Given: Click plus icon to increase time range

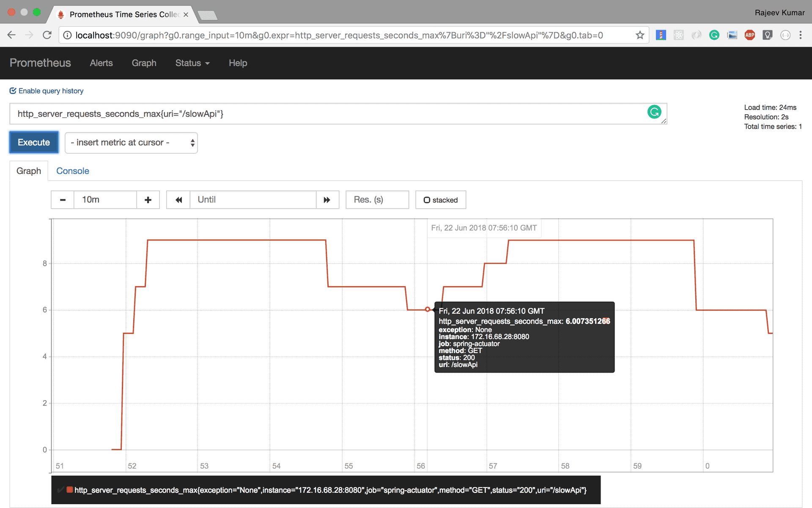Looking at the screenshot, I should 148,200.
